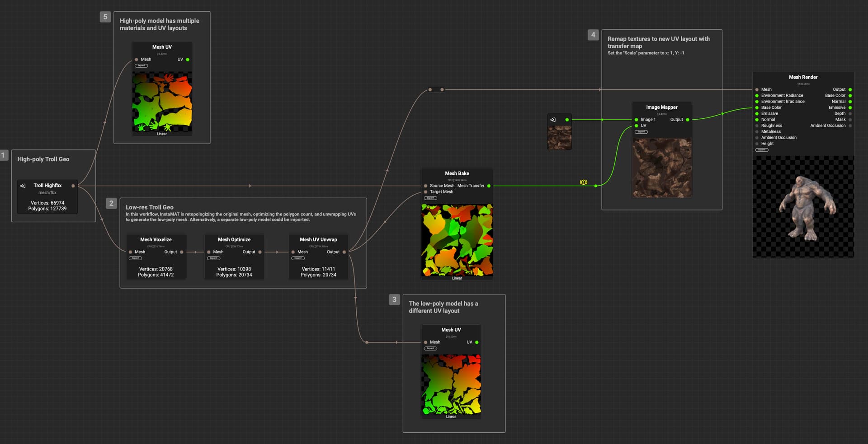Viewport: 868px width, 444px height.
Task: Expand the Mesh Bake node
Action: click(x=430, y=198)
